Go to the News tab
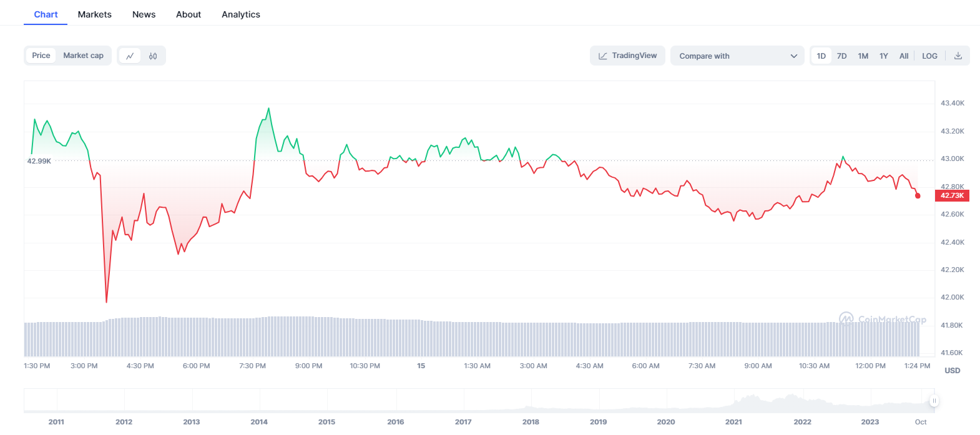The width and height of the screenshot is (980, 435). [x=144, y=14]
